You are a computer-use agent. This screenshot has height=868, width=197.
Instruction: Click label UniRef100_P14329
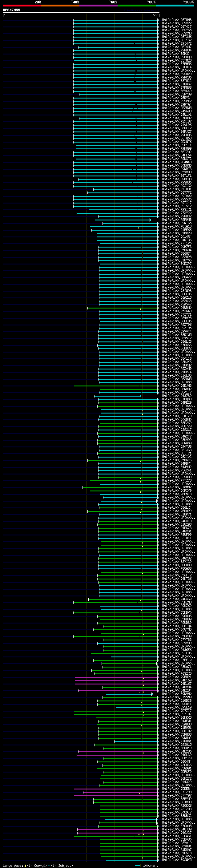point(177,782)
